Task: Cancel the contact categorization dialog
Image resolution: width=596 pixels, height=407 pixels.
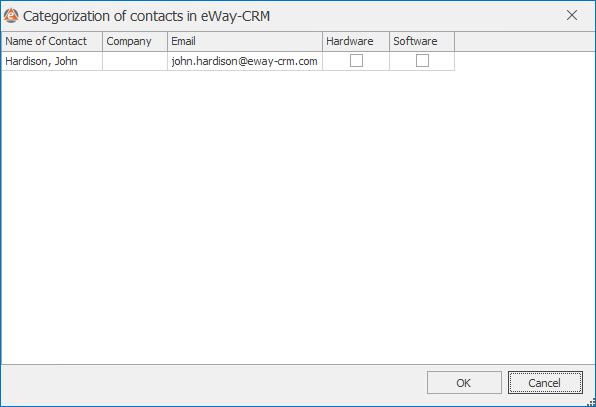Action: pos(545,383)
